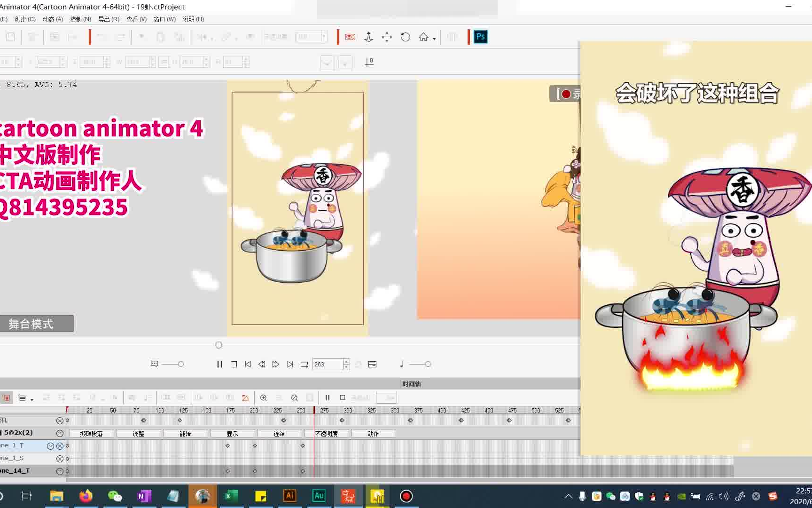Screen dimensions: 812x508
Task: Open the 导出 (R) menu
Action: pyautogui.click(x=109, y=19)
